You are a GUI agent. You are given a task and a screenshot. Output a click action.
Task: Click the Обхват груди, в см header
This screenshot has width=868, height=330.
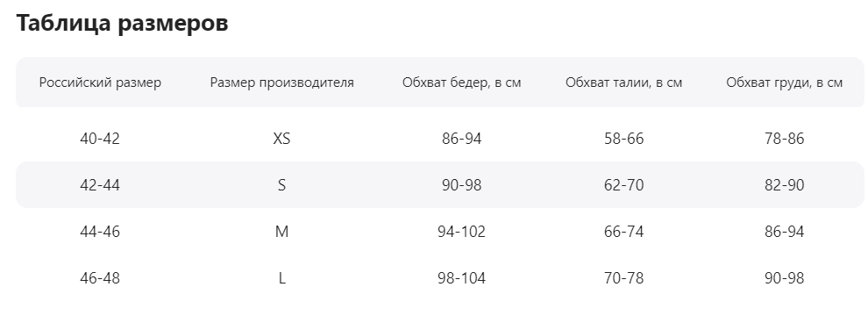[785, 82]
